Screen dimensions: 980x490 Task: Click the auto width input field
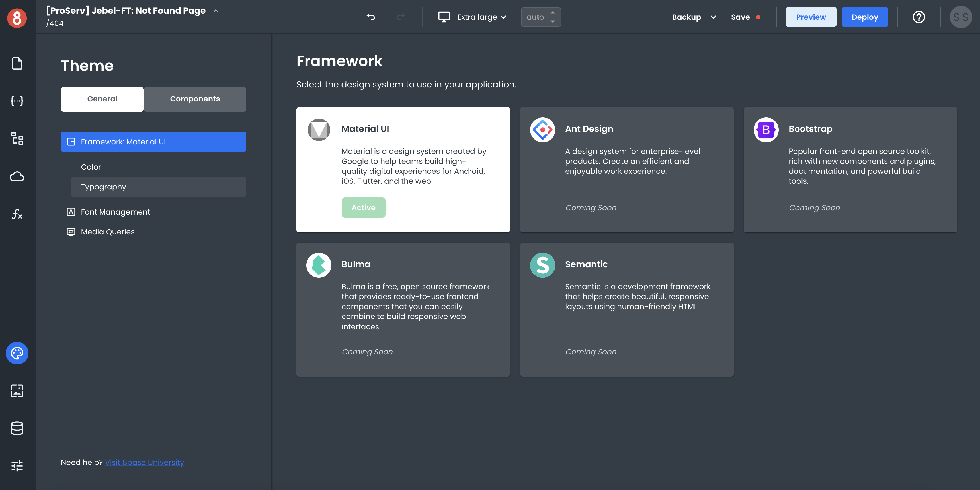535,17
